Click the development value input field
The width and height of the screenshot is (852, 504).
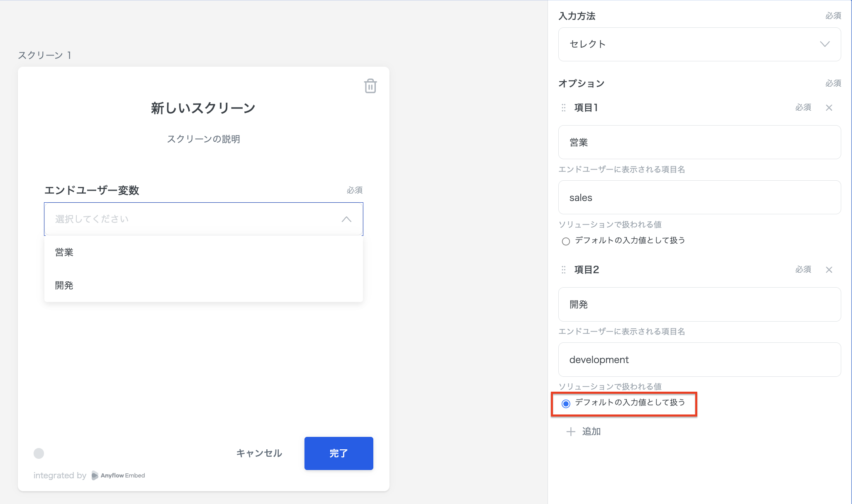(x=699, y=360)
